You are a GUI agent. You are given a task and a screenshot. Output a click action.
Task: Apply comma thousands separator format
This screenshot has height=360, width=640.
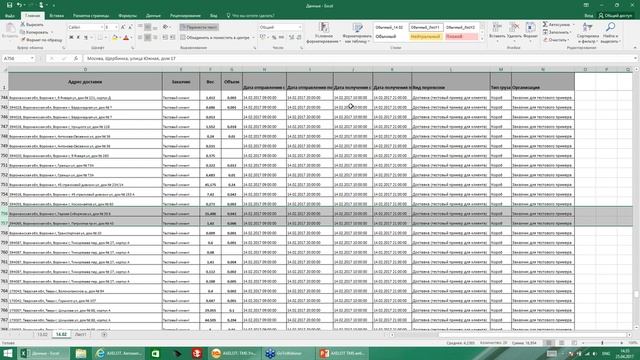(x=281, y=37)
